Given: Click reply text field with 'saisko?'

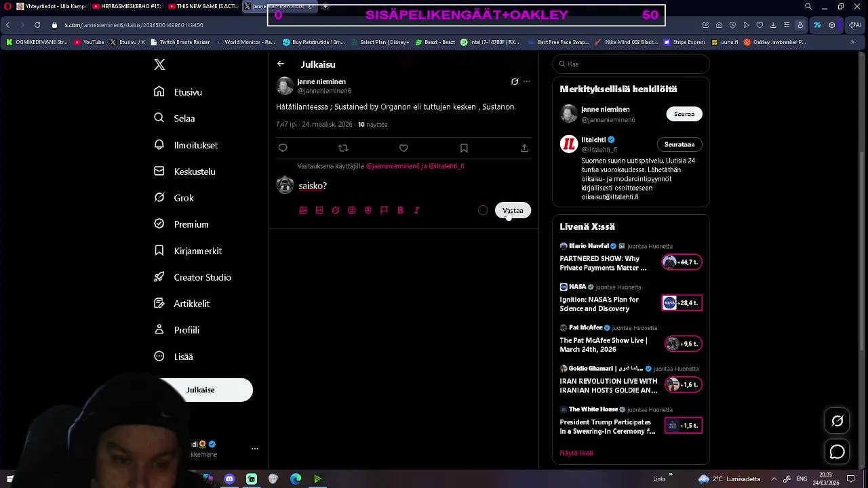Looking at the screenshot, I should click(414, 186).
